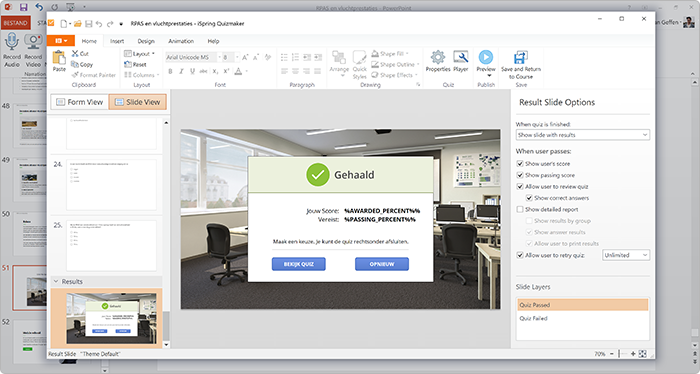Click the Increase font size icon
The image size is (700, 374).
pos(245,57)
